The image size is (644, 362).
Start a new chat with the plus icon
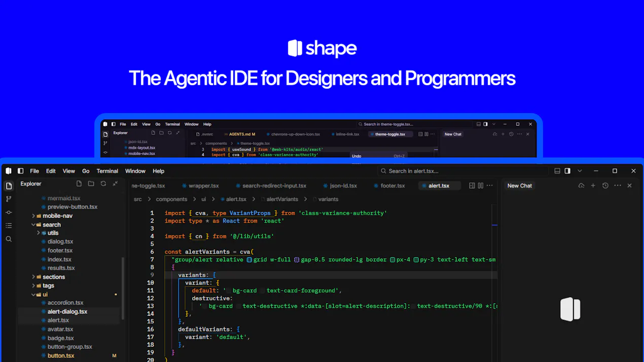593,186
